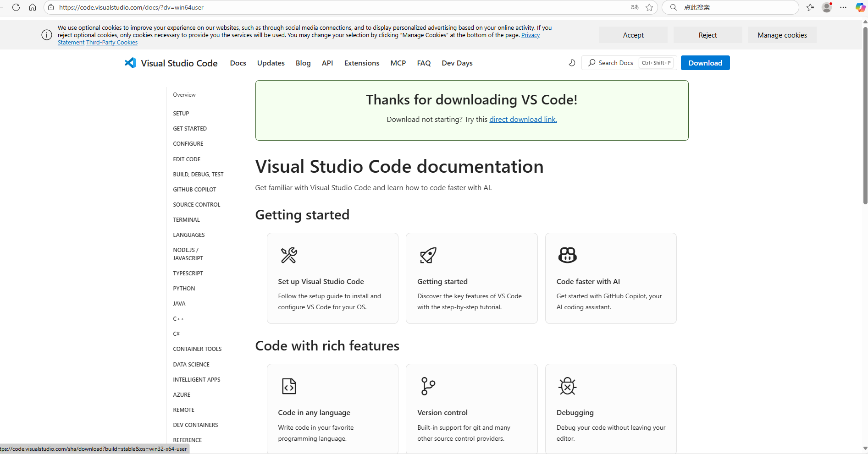
Task: Click the git branch Version control icon
Action: pos(428,386)
